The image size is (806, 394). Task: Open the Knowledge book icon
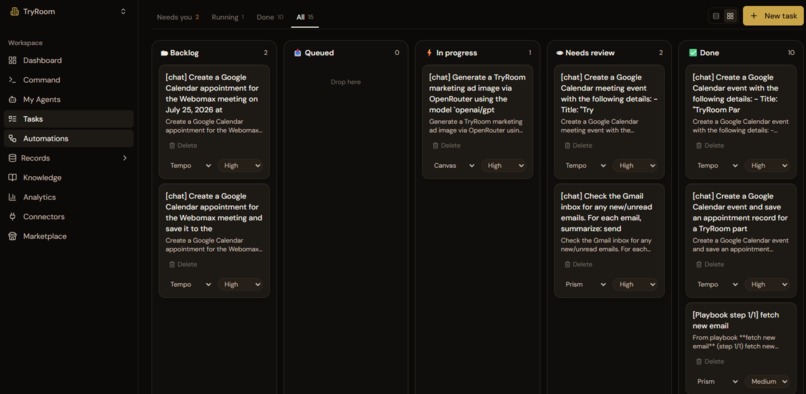pos(13,177)
